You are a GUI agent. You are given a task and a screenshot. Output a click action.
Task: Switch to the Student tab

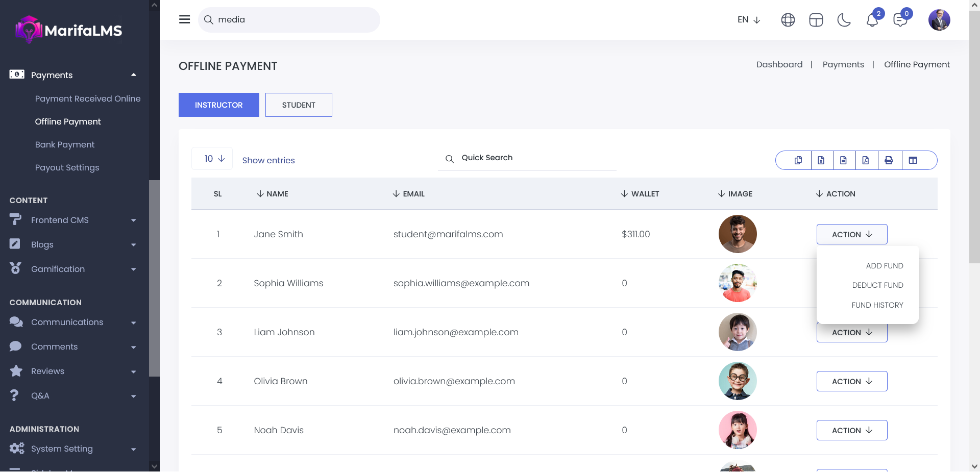coord(299,105)
